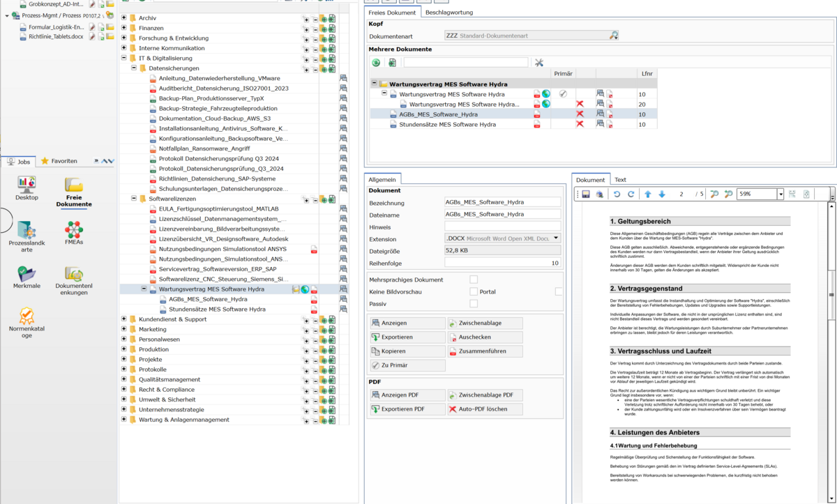The image size is (837, 504).
Task: Click red delete X on Stundensätze row
Action: [579, 125]
